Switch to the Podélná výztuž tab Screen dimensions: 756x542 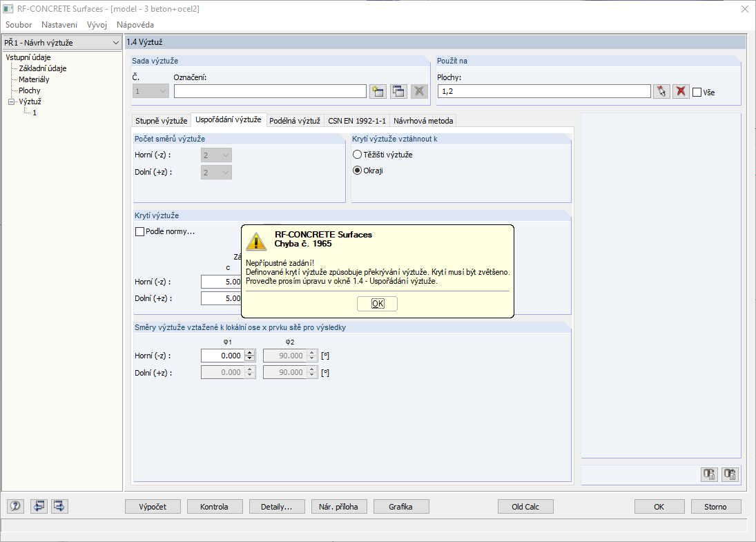295,121
